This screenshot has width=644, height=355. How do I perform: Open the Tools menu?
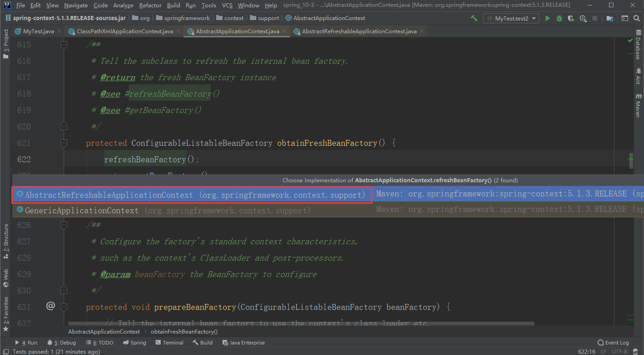pos(208,5)
